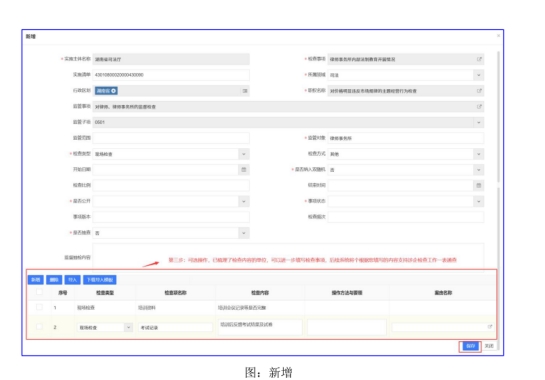Click the last column header of the table
The height and width of the screenshot is (380, 545).
[443, 293]
